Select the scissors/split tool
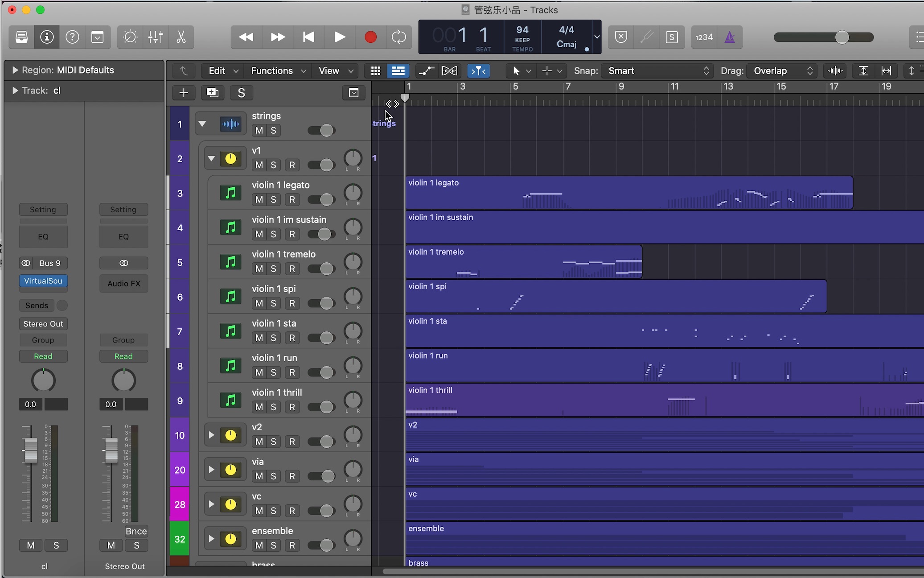This screenshot has height=578, width=924. coord(180,37)
